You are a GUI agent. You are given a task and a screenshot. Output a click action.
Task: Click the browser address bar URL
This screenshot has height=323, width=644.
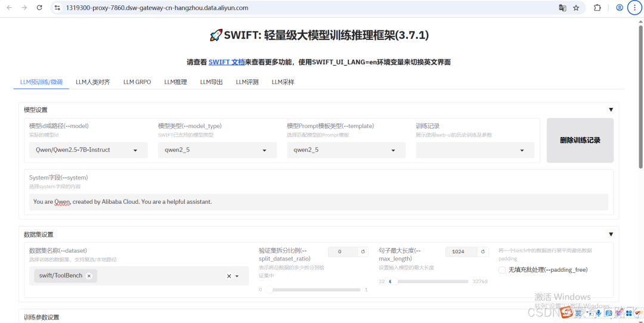click(157, 8)
